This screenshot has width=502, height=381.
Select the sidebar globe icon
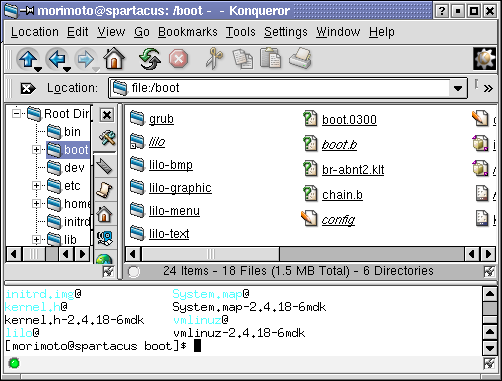[104, 259]
